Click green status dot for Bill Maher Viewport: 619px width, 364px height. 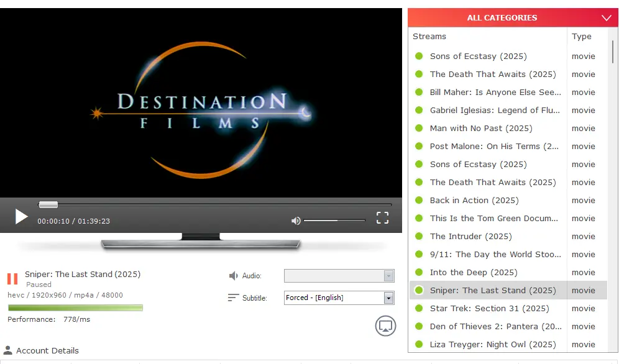tap(419, 92)
